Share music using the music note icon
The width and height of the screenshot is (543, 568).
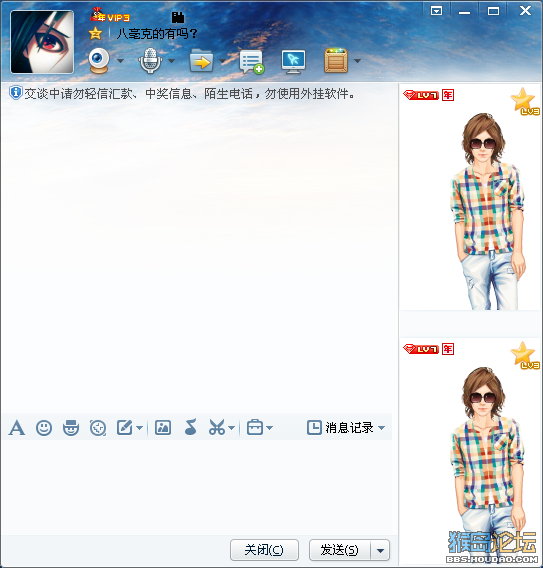pyautogui.click(x=191, y=427)
